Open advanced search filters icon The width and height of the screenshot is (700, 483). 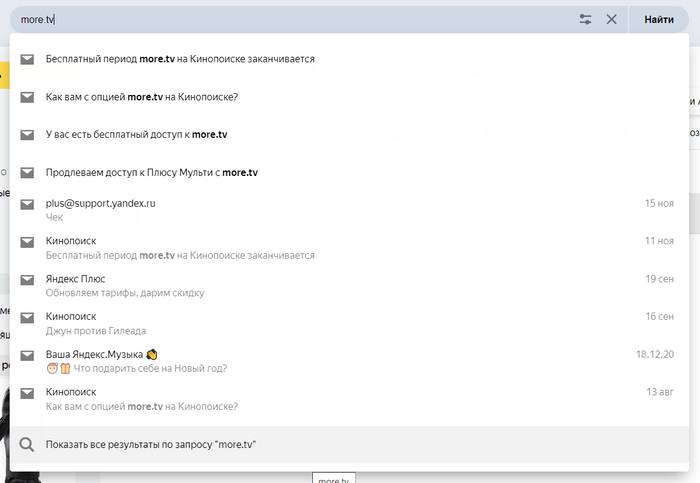tap(585, 19)
